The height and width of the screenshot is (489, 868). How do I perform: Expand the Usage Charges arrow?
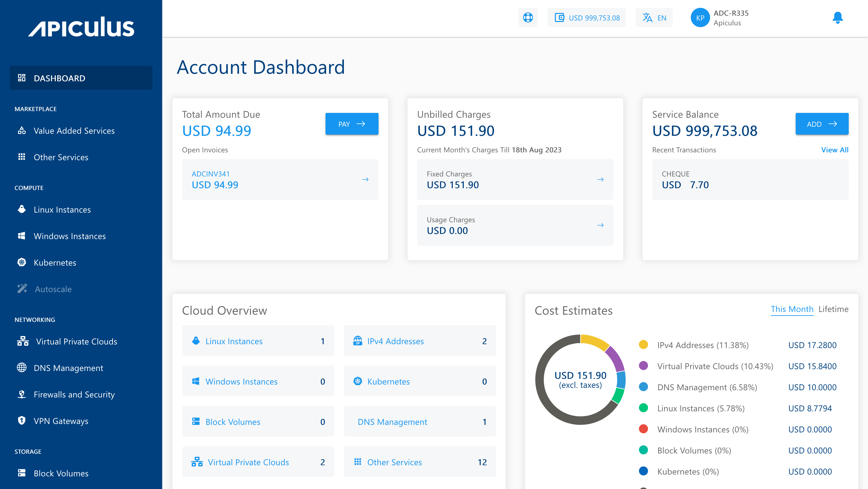click(600, 225)
